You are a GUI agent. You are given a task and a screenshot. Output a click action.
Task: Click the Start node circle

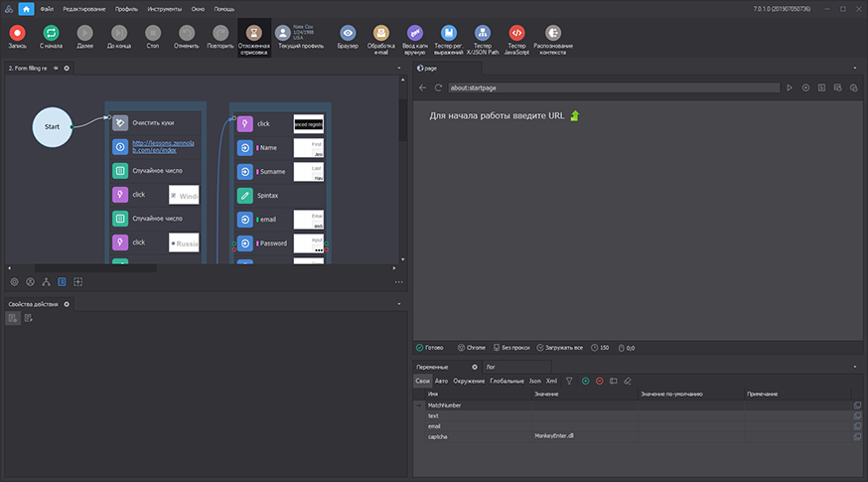52,127
